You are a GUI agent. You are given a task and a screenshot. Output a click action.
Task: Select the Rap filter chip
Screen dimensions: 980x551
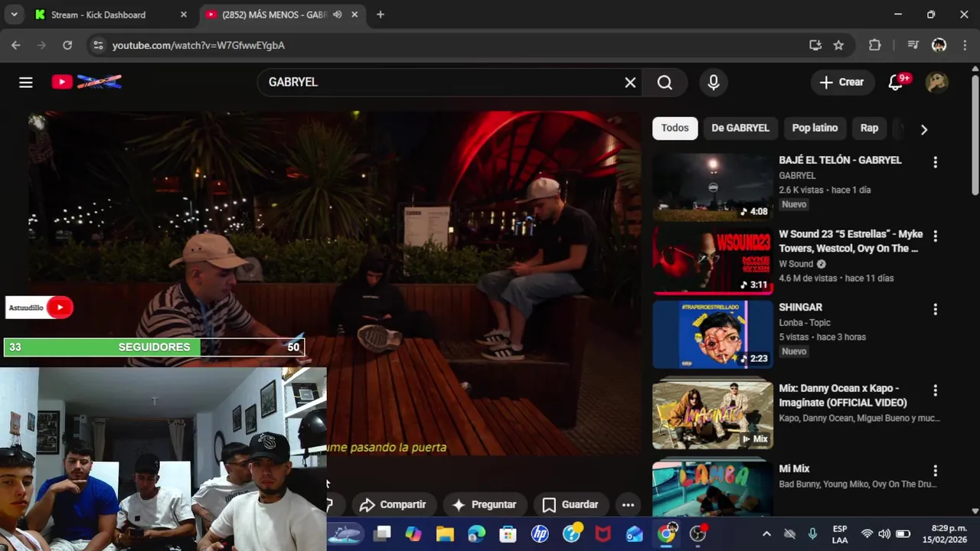pos(869,128)
